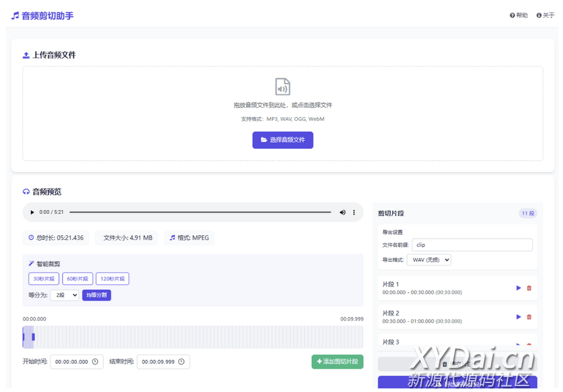Screen dimensions: 563x392
Task: Open the 帮助 help link
Action: [519, 16]
